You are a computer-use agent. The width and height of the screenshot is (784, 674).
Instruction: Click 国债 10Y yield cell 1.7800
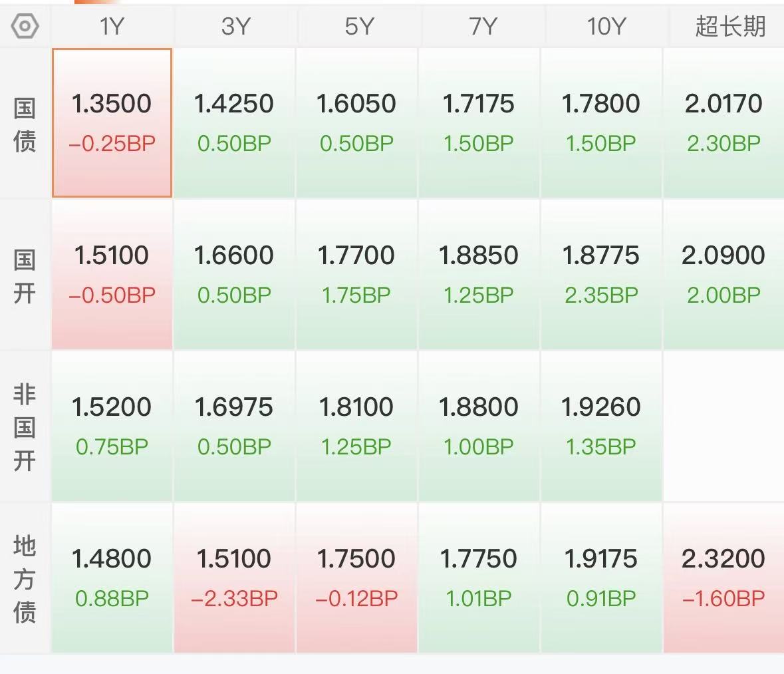(x=601, y=122)
